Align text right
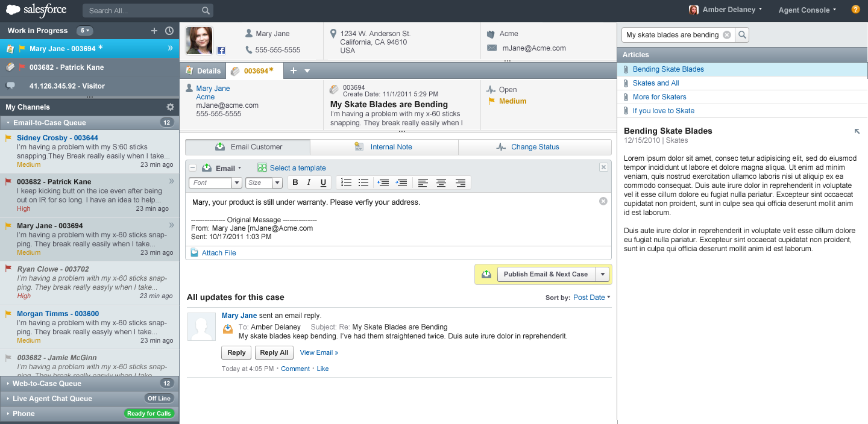This screenshot has height=424, width=868. tap(461, 182)
